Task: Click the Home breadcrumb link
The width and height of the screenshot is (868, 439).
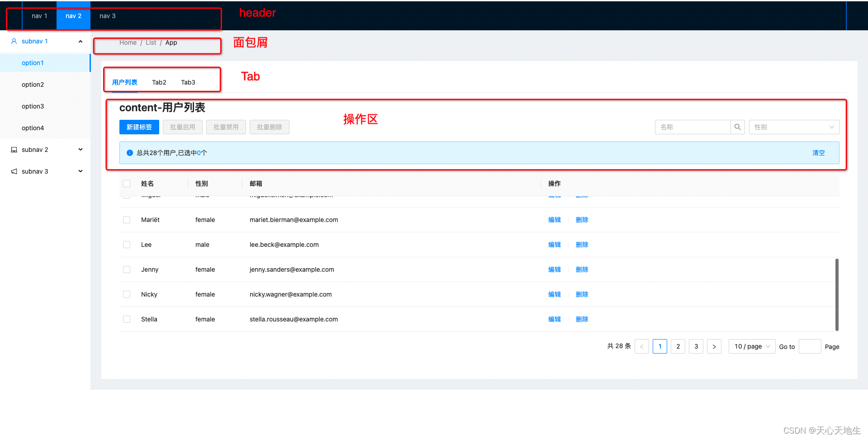Action: [x=128, y=42]
